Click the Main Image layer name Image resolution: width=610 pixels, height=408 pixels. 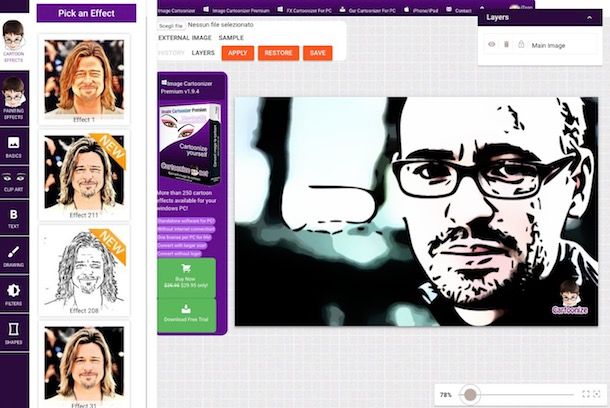pyautogui.click(x=548, y=46)
